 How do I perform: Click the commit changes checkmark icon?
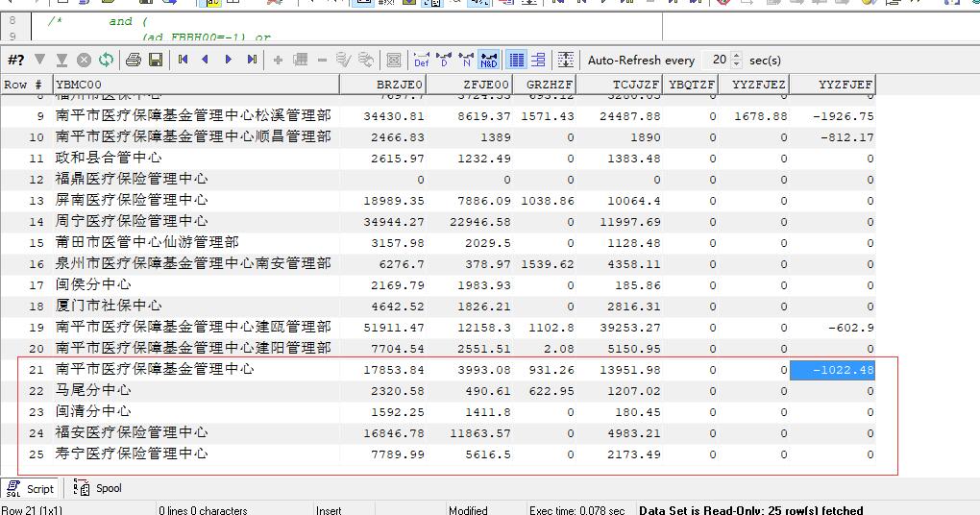[343, 60]
